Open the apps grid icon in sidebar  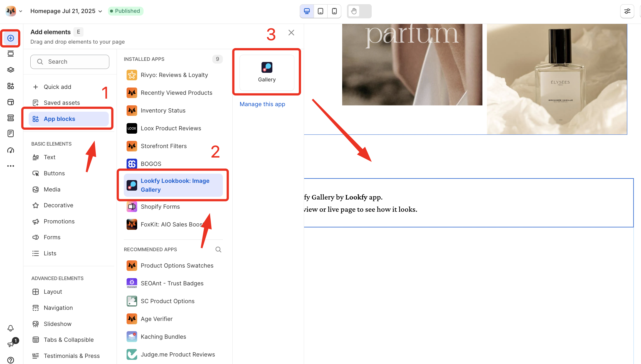[11, 86]
